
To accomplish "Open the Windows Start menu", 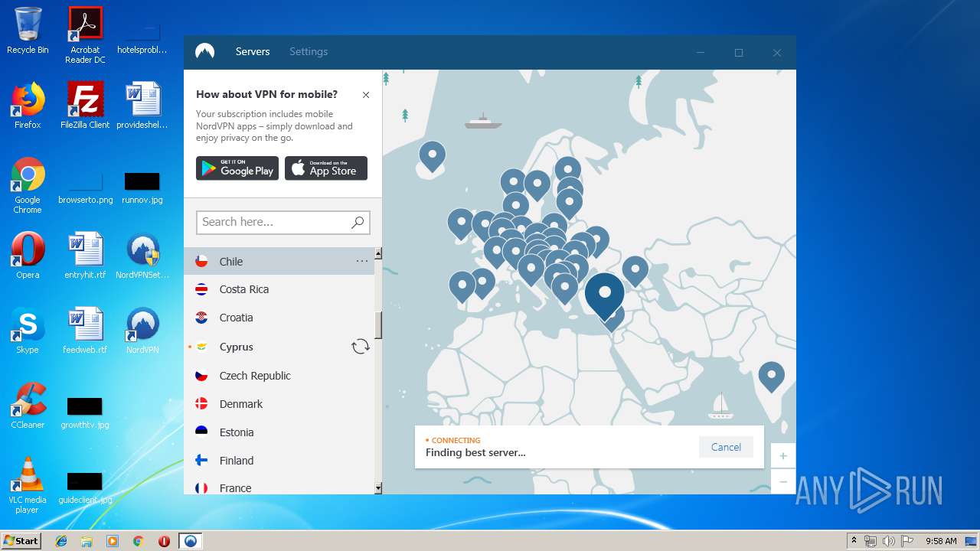I will pyautogui.click(x=21, y=540).
